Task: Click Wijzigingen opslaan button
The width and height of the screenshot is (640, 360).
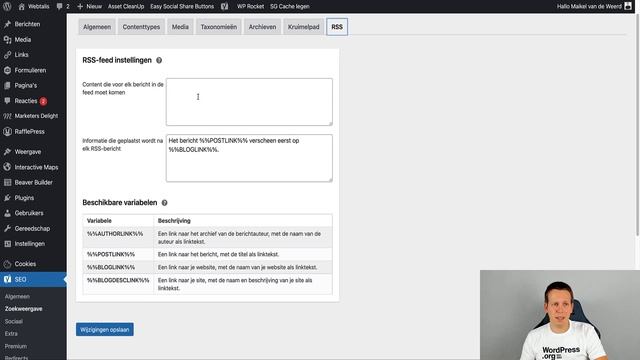Action: tap(105, 329)
